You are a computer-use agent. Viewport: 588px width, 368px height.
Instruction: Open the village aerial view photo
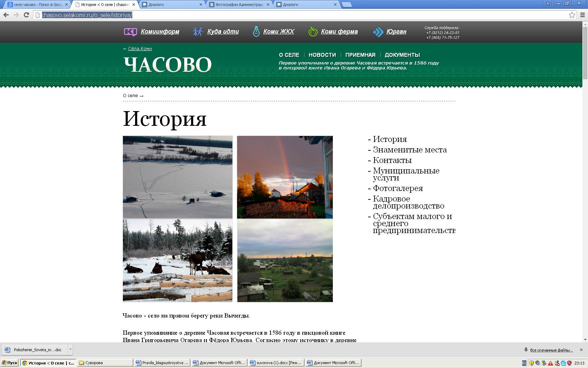285,260
